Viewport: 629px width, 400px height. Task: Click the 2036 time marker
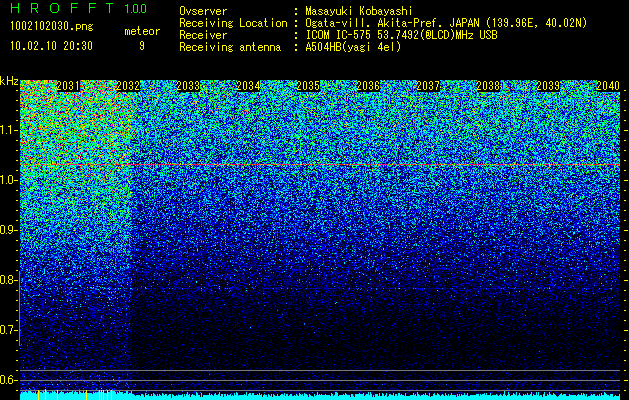coord(368,86)
